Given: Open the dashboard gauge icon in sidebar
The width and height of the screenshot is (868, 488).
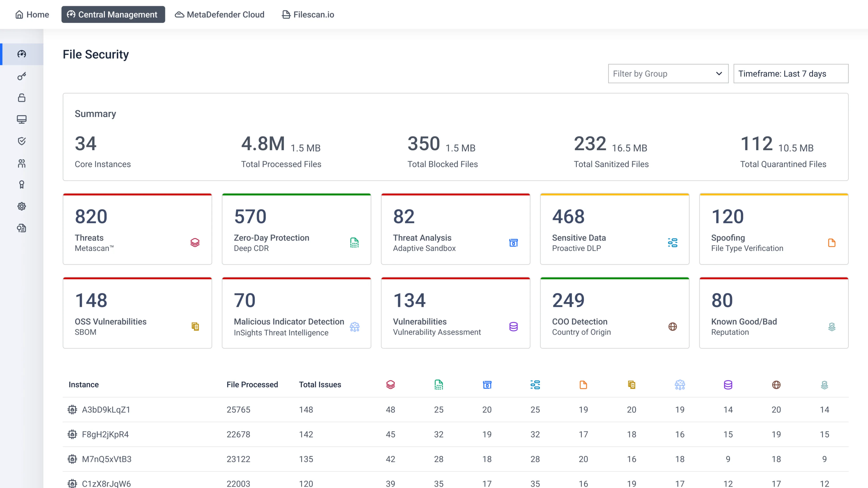Looking at the screenshot, I should coord(22,54).
